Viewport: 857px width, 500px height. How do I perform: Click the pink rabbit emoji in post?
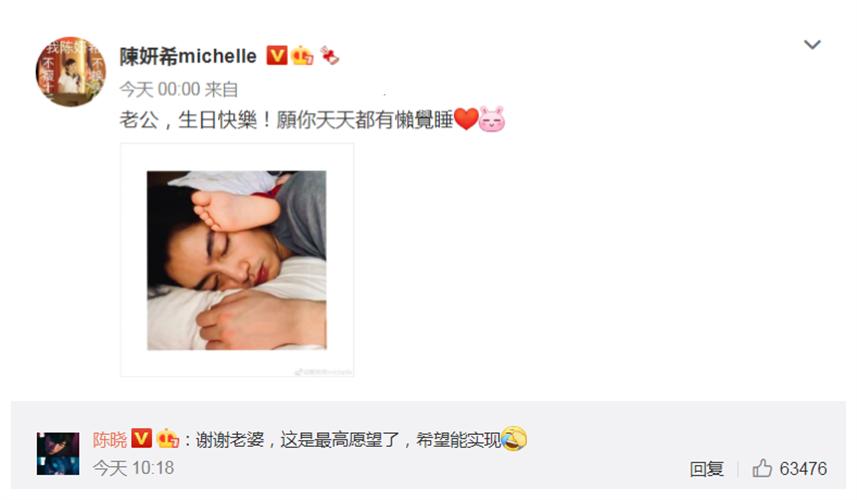492,119
